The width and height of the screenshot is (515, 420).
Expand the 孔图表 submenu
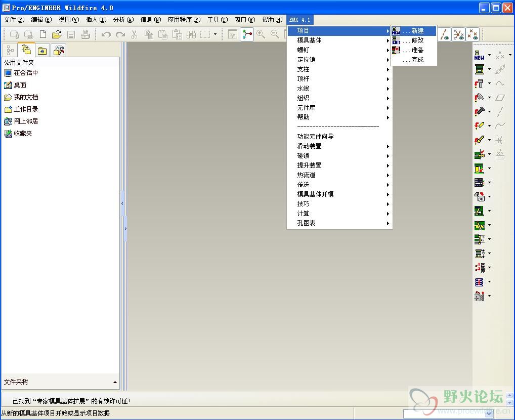pos(339,223)
